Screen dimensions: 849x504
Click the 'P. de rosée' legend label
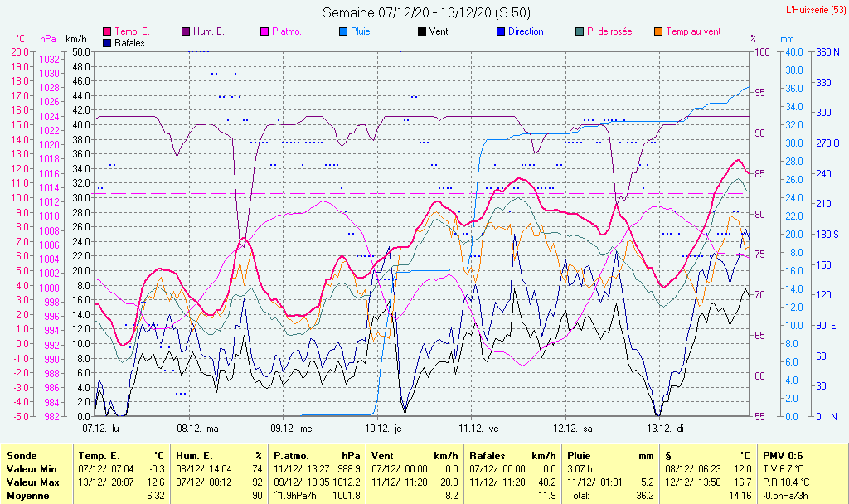coord(609,32)
